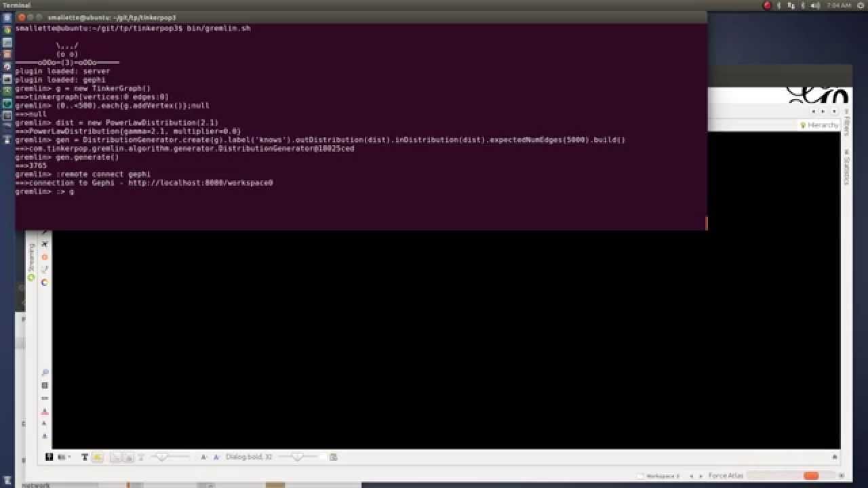
Task: Click the terminal vertical scrollbar thumb
Action: coord(706,223)
